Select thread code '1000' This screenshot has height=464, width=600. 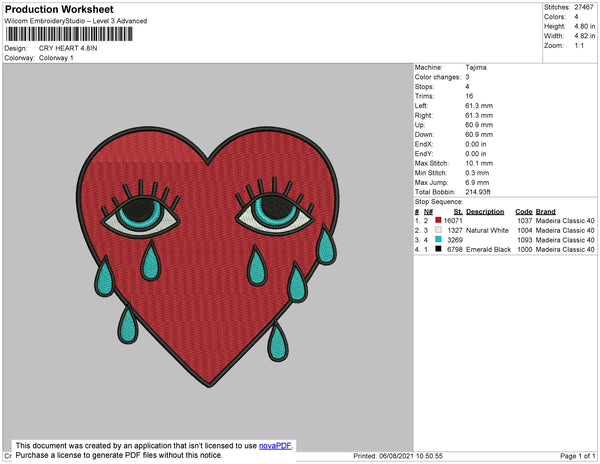525,249
